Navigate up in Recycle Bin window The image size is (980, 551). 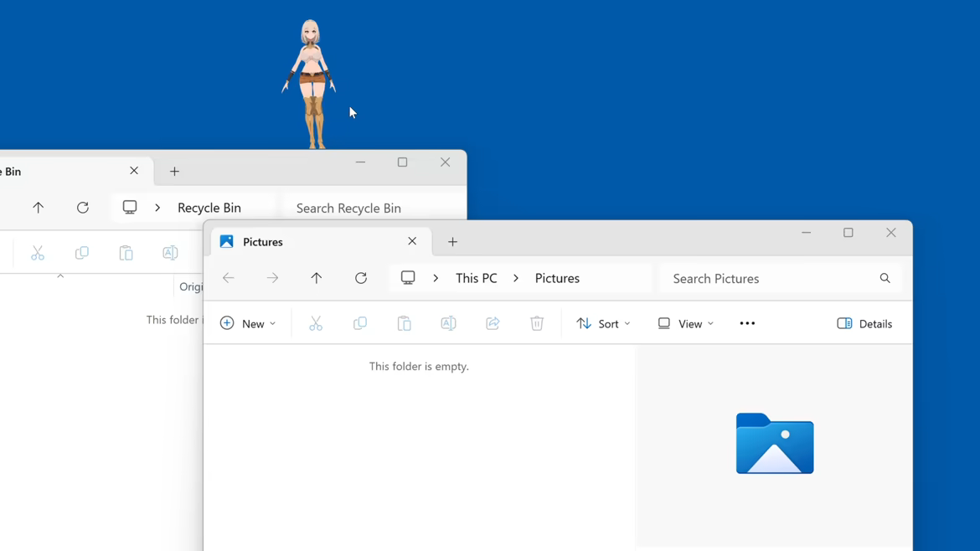(x=39, y=208)
